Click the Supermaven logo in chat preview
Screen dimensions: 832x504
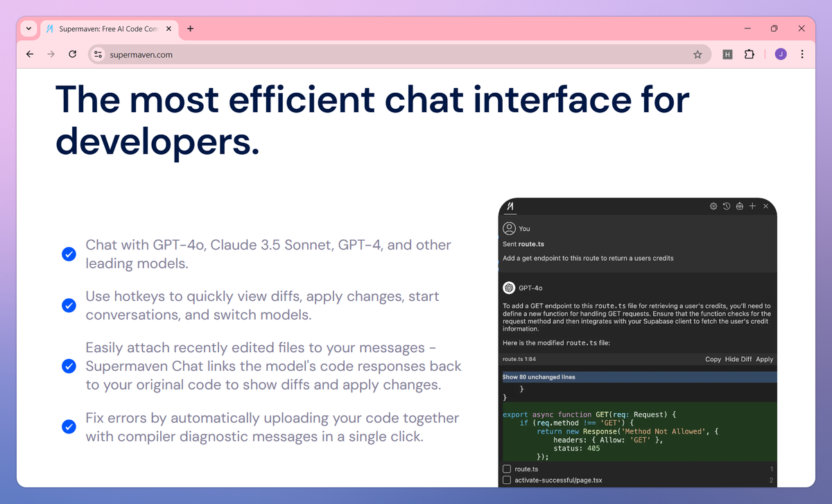tap(510, 206)
